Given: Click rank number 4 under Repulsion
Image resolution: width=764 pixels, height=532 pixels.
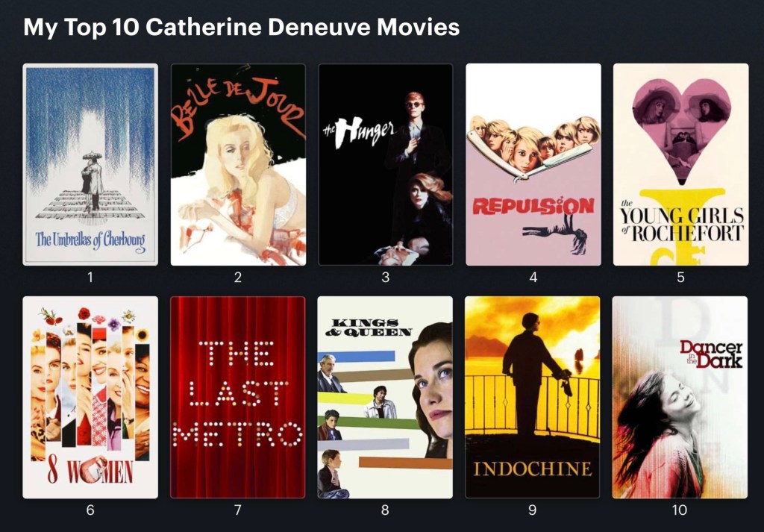Looking at the screenshot, I should coord(533,278).
